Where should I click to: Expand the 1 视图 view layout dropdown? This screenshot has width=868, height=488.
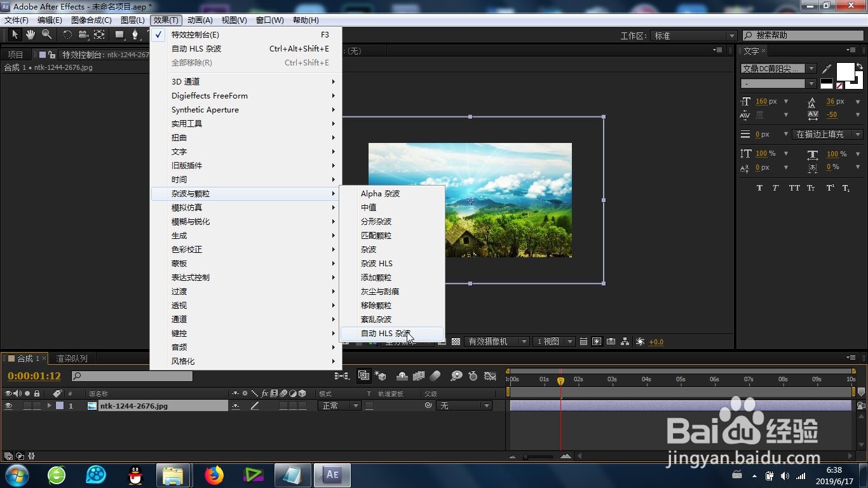[x=552, y=341]
